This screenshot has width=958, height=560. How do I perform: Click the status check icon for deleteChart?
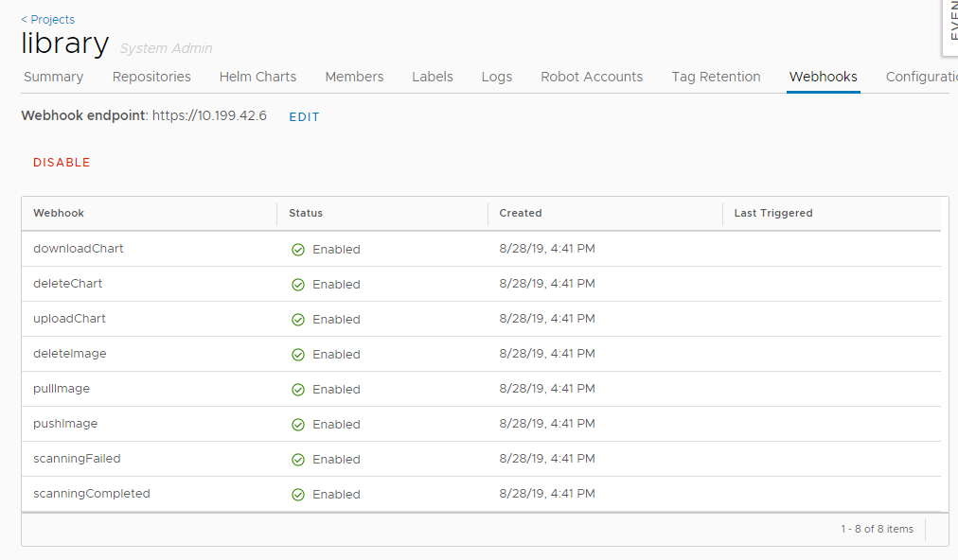[x=296, y=284]
